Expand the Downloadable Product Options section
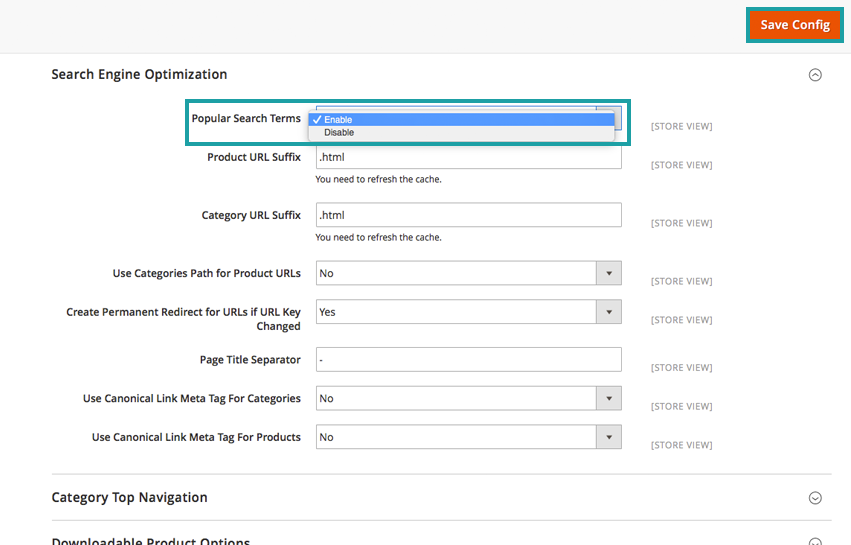Viewport: 851px width, 545px height. [x=815, y=541]
